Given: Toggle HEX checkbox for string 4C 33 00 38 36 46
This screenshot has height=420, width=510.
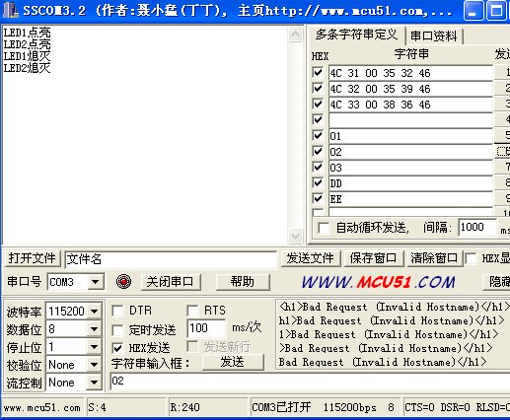Looking at the screenshot, I should click(x=318, y=104).
